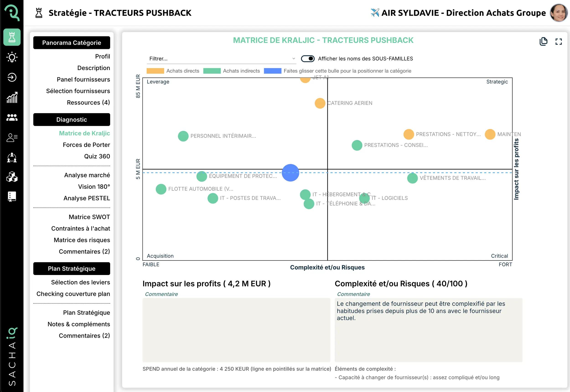Viewport: 570px width, 392px height.
Task: Open the group of people sidebar icon
Action: [12, 118]
